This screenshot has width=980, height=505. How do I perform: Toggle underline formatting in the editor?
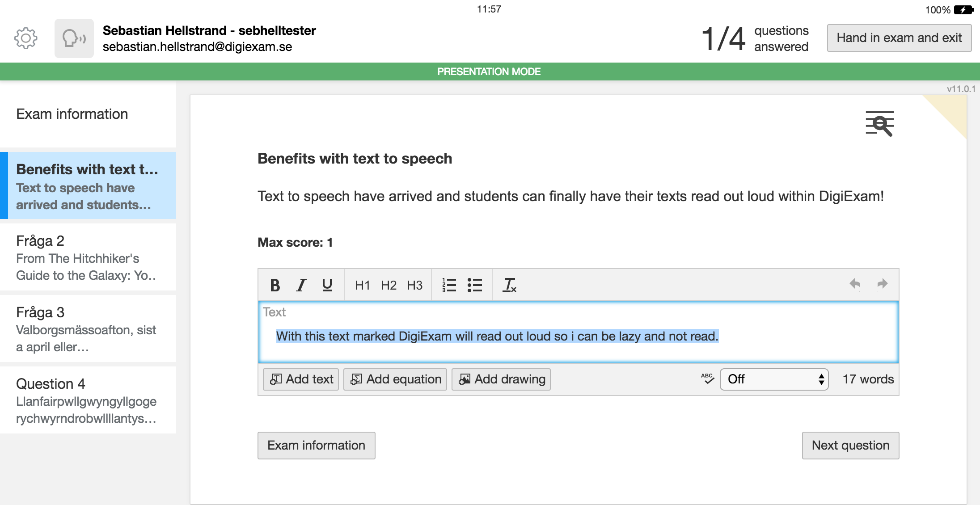[x=327, y=285]
